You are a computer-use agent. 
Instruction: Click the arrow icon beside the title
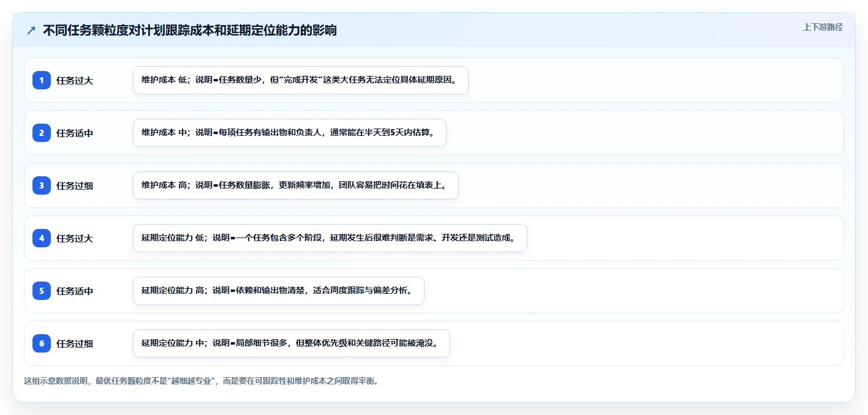click(31, 31)
